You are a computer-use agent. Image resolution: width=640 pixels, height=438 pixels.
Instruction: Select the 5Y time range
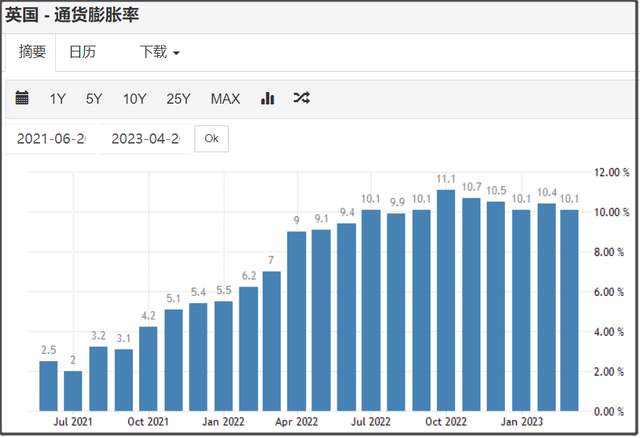[x=94, y=98]
